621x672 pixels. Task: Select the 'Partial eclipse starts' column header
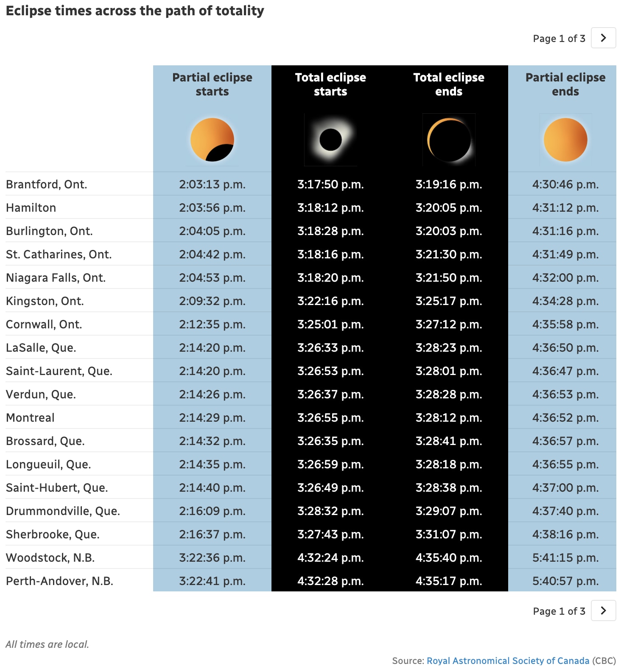coord(212,84)
